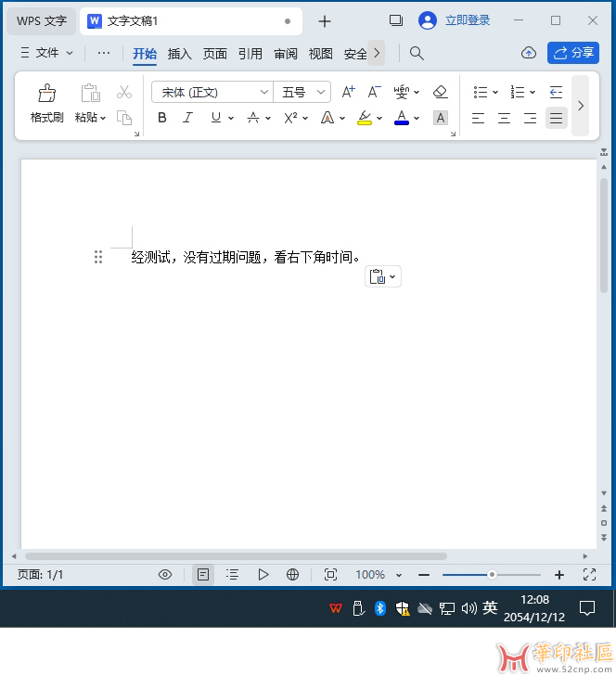Click fit-to-page focus icon in status bar
The height and width of the screenshot is (676, 616).
pyautogui.click(x=330, y=575)
